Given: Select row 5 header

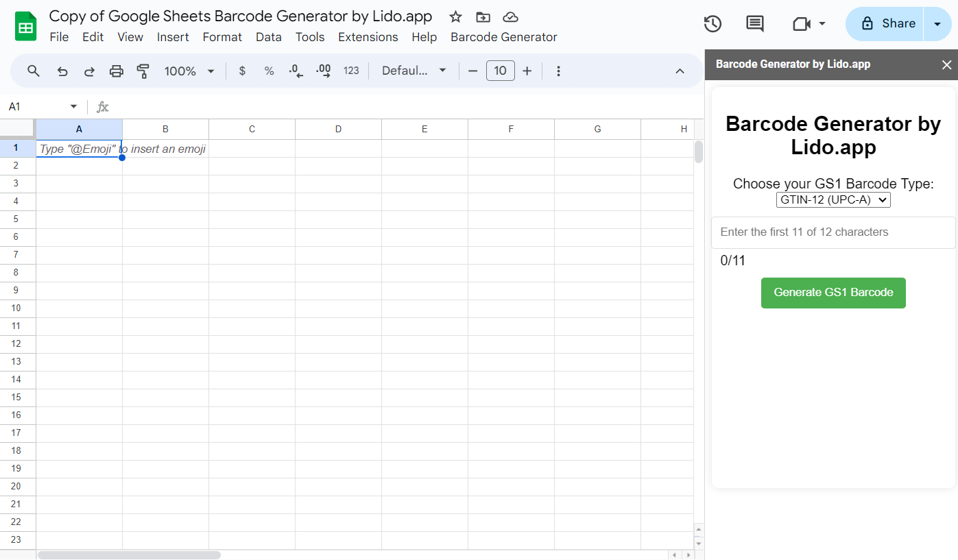Looking at the screenshot, I should 18,219.
